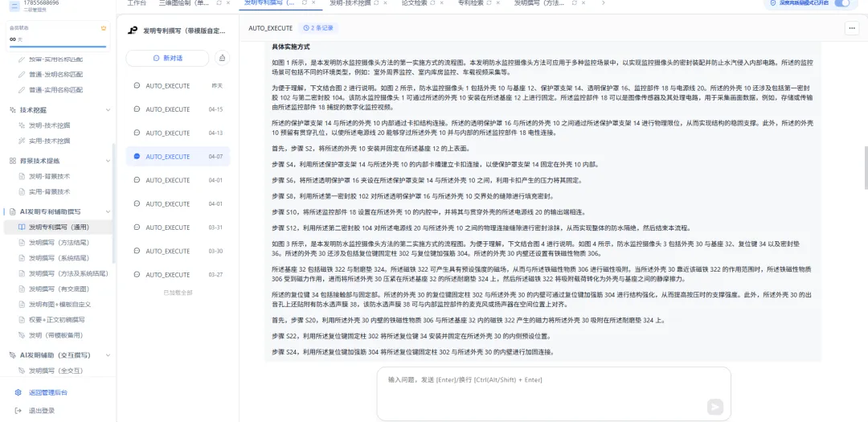Refresh the 发明-技术挖掘 tab
The width and height of the screenshot is (868, 422).
click(377, 2)
